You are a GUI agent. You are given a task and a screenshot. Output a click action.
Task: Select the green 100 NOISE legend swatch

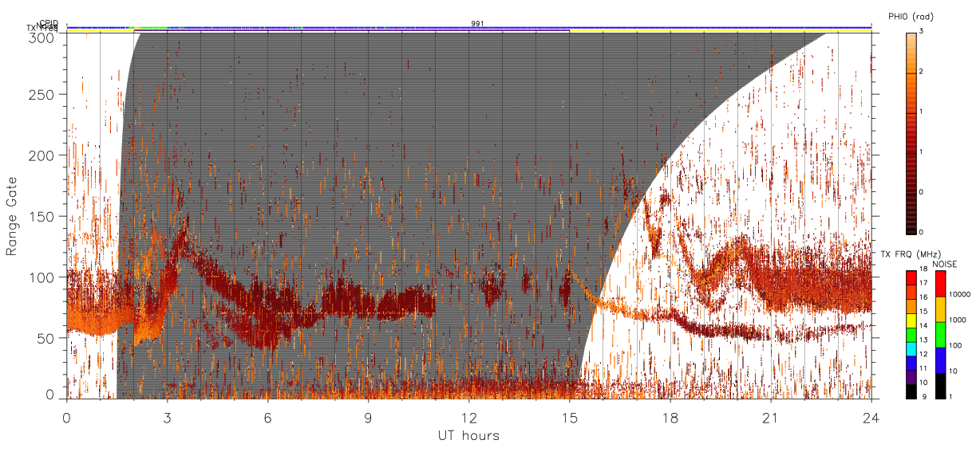click(x=940, y=335)
